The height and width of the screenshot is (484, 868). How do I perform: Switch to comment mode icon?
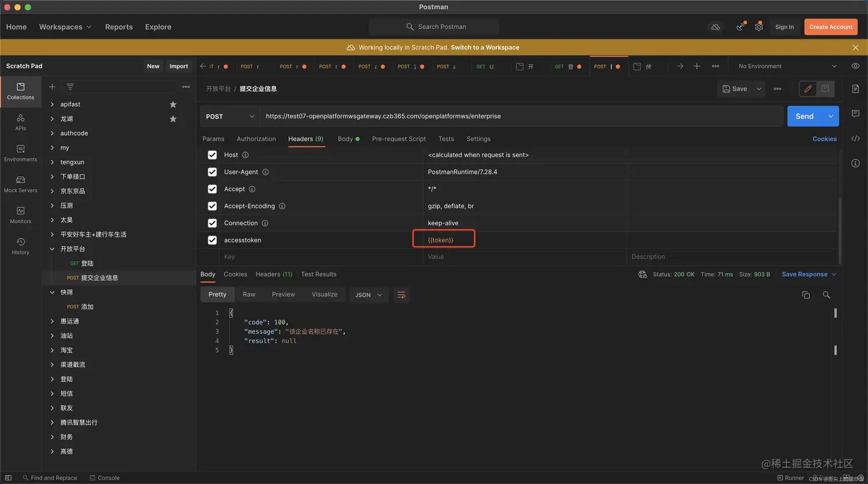[x=825, y=89]
